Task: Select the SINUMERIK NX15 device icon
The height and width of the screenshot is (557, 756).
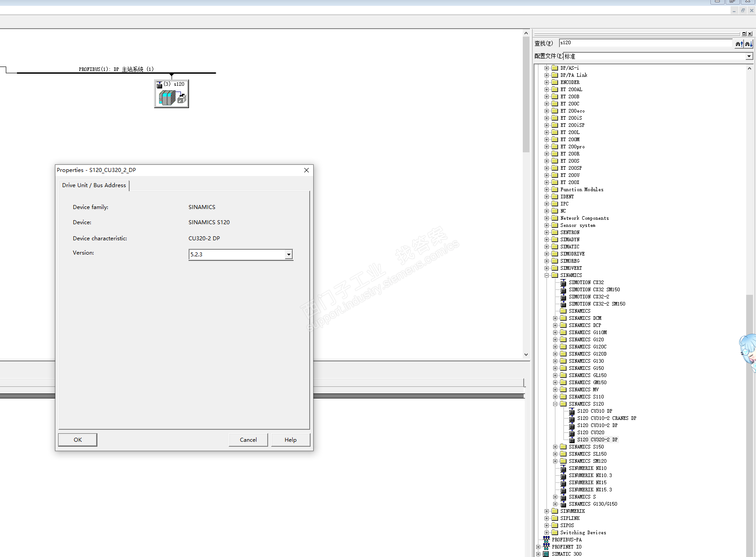Action: [563, 482]
